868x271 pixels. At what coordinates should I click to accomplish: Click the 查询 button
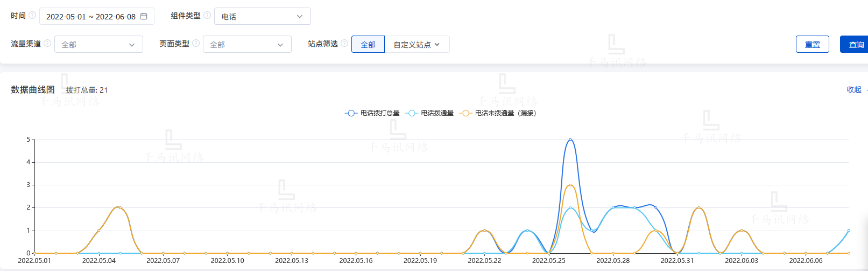[x=856, y=44]
